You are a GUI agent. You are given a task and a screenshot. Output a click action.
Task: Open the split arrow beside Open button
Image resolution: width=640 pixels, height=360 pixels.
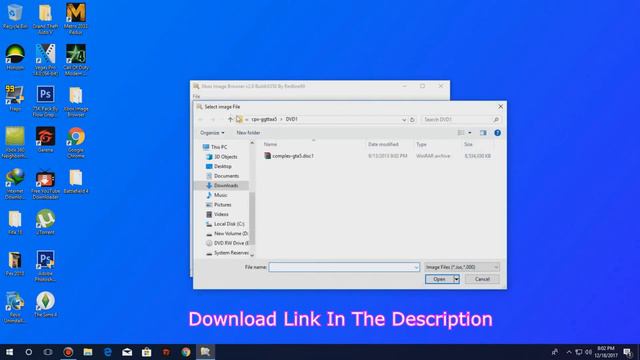pyautogui.click(x=456, y=279)
